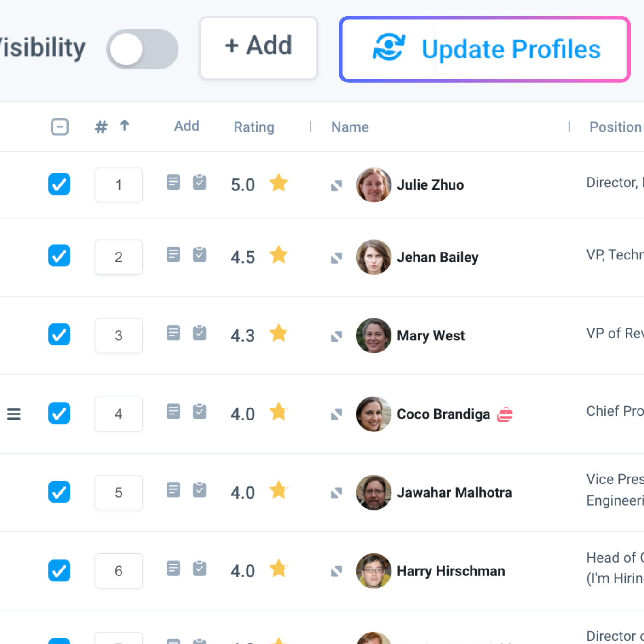Sort by the # column arrow
644x644 pixels.
point(125,125)
